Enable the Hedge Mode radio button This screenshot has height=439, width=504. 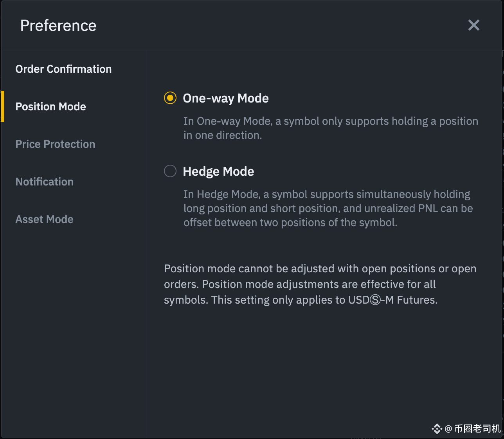pyautogui.click(x=170, y=171)
